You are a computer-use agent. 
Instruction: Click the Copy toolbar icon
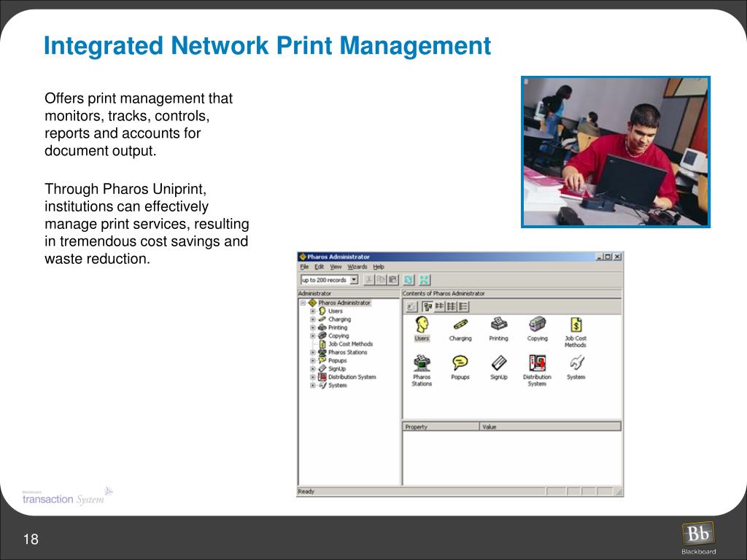tap(381, 280)
